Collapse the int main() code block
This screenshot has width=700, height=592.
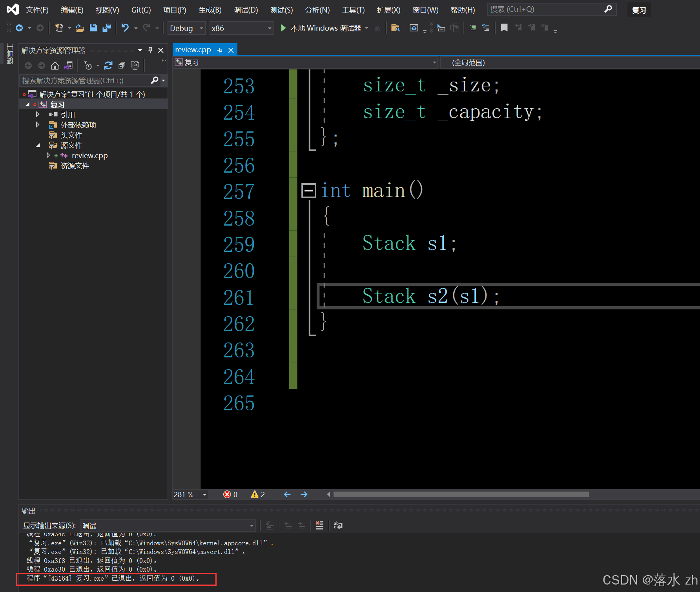(x=308, y=191)
